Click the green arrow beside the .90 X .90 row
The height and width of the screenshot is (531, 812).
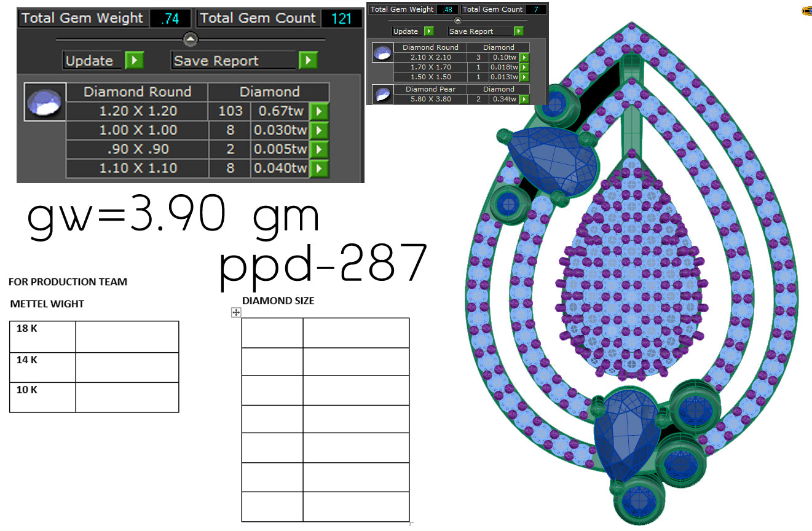point(319,149)
